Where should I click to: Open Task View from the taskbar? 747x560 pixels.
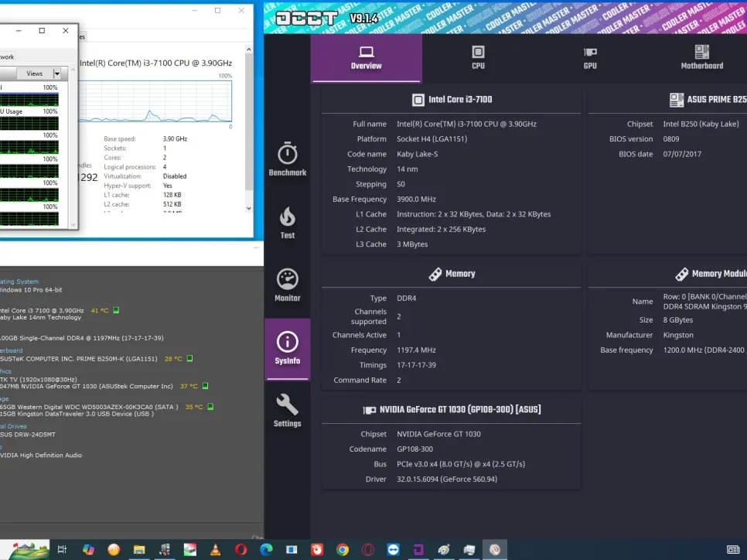62,549
